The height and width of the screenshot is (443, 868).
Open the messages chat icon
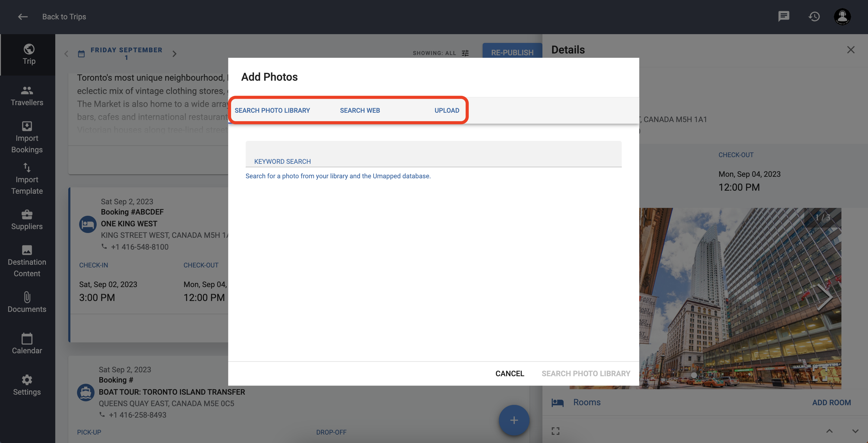click(x=783, y=16)
